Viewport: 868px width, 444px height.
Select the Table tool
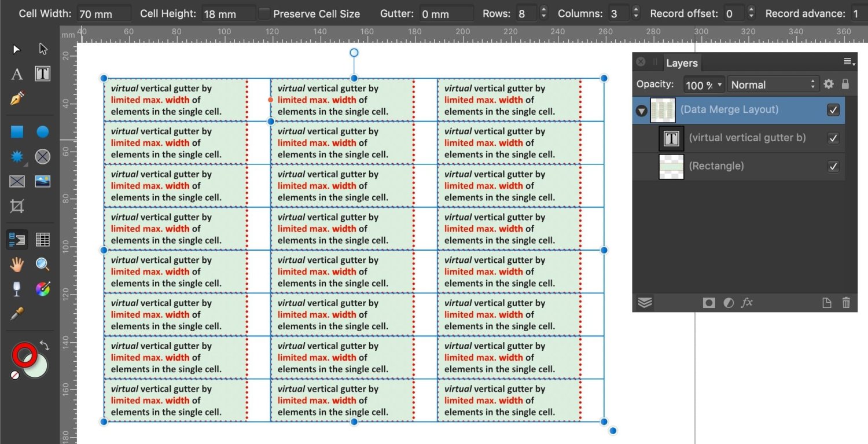[42, 239]
